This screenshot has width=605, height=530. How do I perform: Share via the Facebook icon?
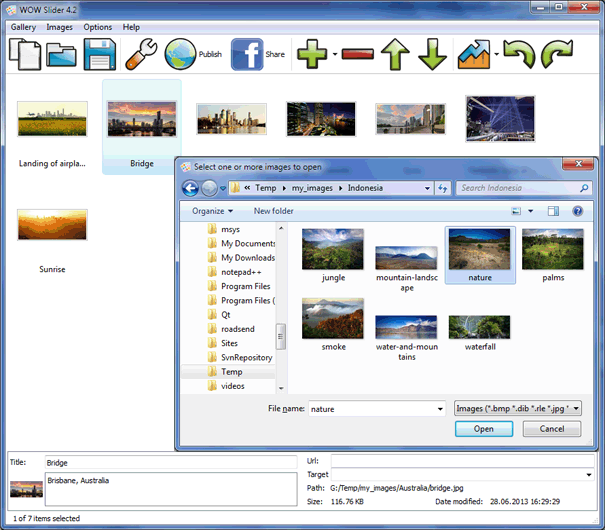pos(247,54)
